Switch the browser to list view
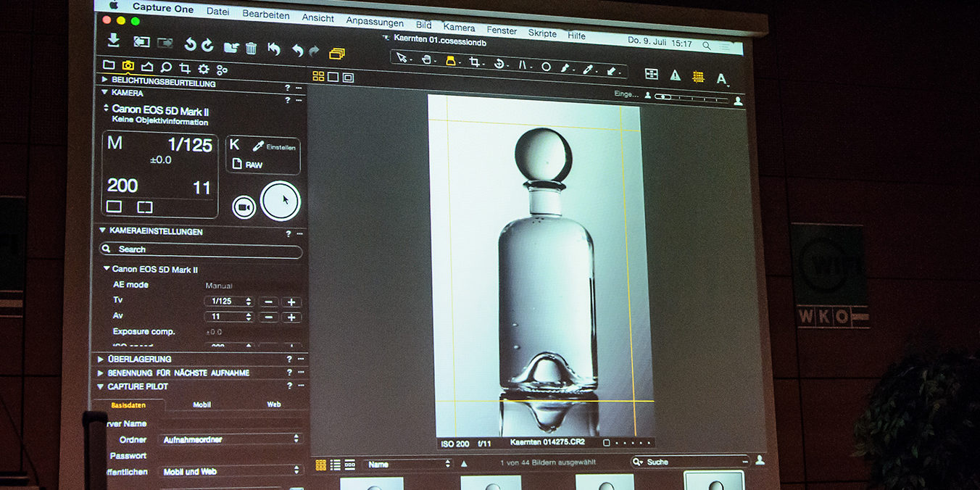This screenshot has width=980, height=490. pyautogui.click(x=335, y=464)
